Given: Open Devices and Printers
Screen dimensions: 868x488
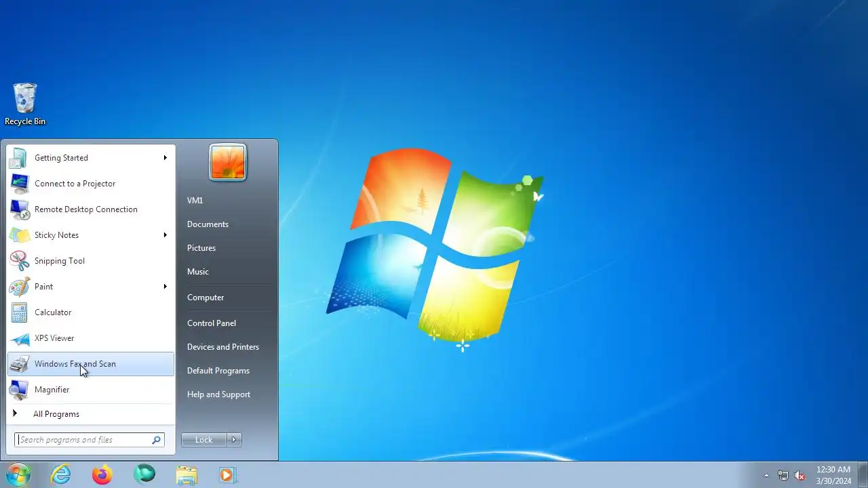Looking at the screenshot, I should pos(223,347).
